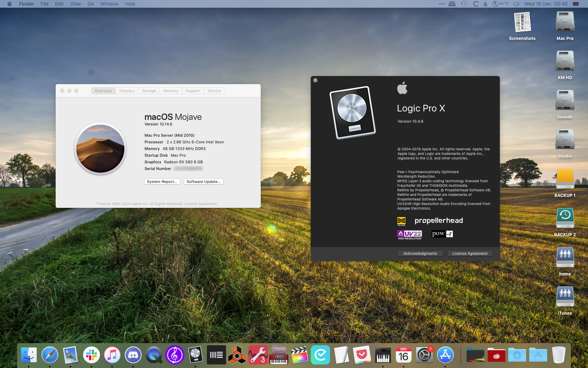Screen dimensions: 588x368
Task: Switch to the Displays tab
Action: (x=127, y=91)
